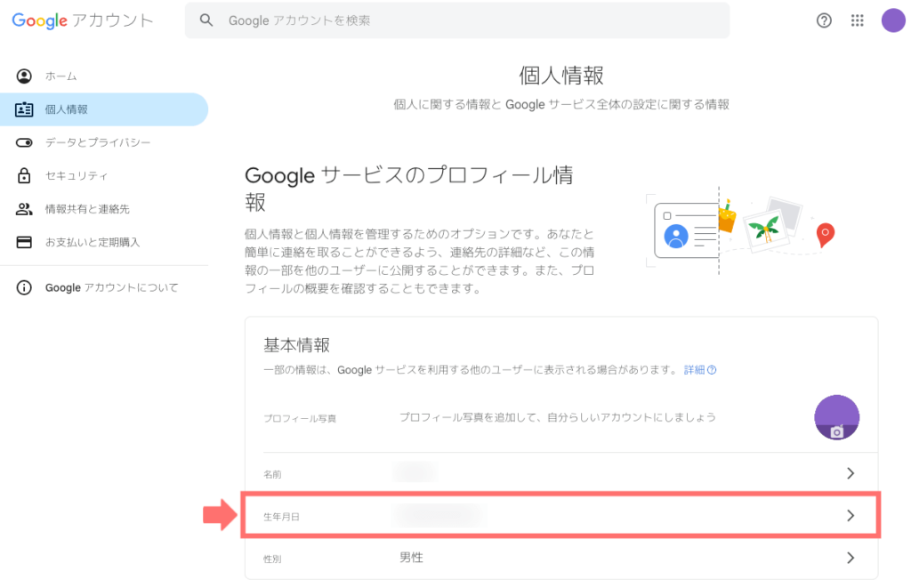Click the 基本情報 section heading
This screenshot has width=911, height=588.
297,345
